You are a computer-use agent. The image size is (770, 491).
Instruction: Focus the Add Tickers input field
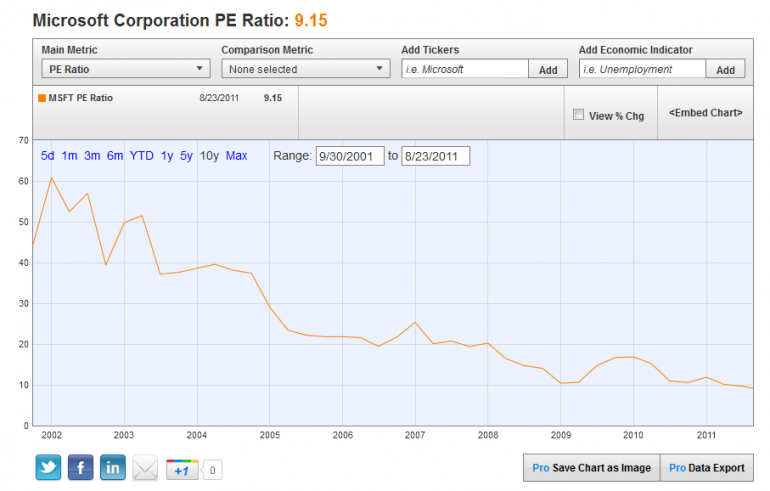(x=465, y=69)
